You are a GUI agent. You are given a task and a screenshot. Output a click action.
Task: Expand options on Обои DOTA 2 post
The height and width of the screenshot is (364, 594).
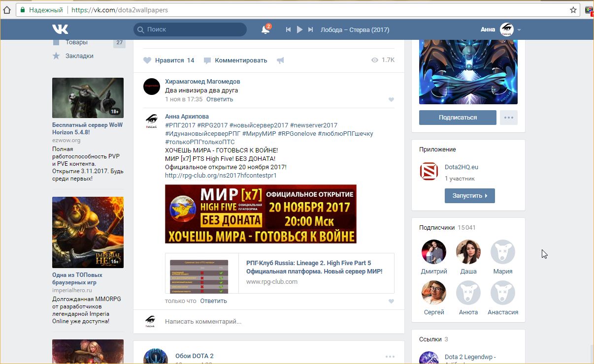tap(390, 357)
